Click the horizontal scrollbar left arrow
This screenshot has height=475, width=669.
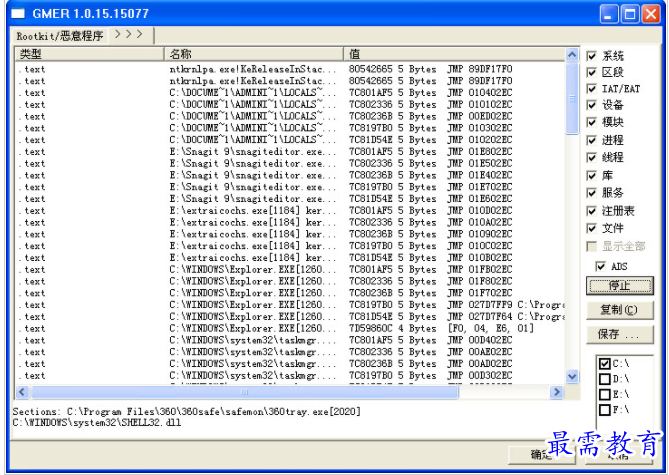(23, 392)
